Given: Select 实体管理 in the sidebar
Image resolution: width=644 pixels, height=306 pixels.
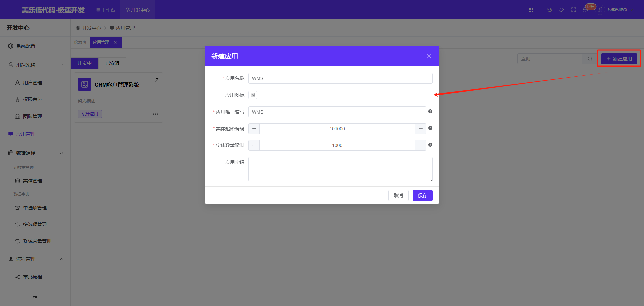Looking at the screenshot, I should pos(32,181).
